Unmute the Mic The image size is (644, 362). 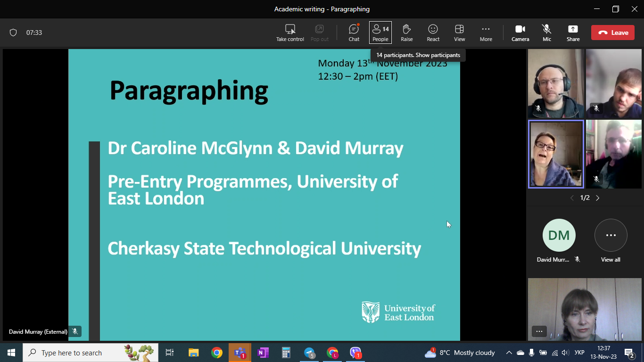coord(547,33)
